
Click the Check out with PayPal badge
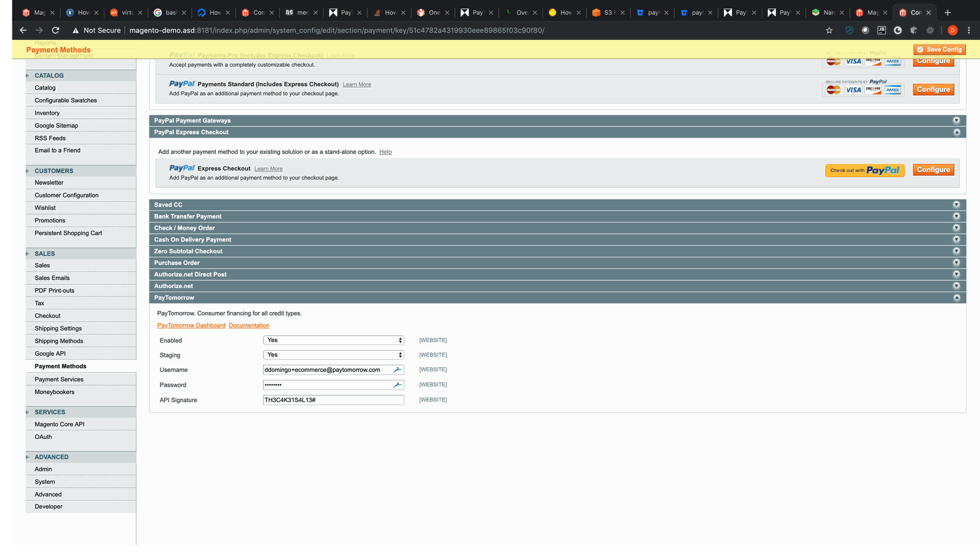click(865, 170)
